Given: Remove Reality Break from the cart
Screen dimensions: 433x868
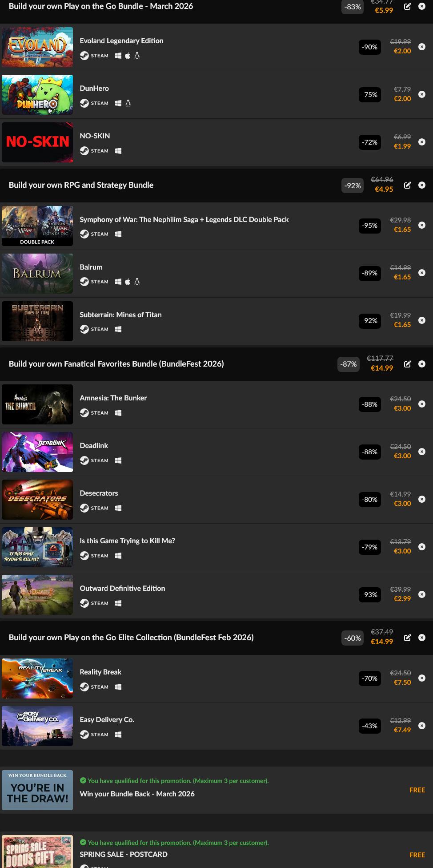Looking at the screenshot, I should tap(422, 678).
